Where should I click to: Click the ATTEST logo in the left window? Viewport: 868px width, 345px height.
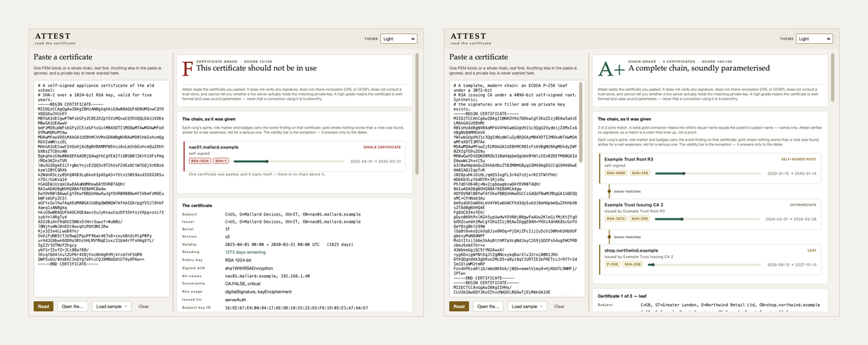click(52, 35)
